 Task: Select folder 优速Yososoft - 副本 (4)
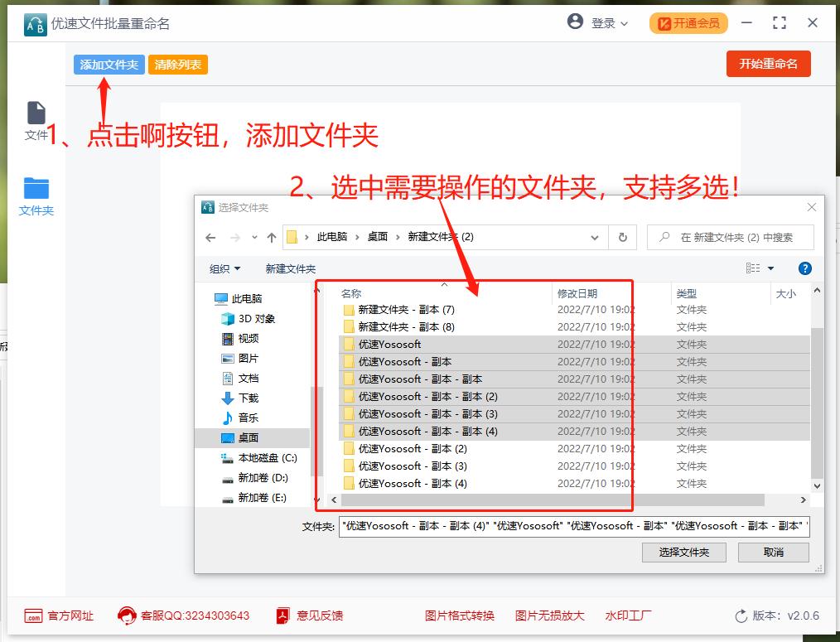coord(574,484)
